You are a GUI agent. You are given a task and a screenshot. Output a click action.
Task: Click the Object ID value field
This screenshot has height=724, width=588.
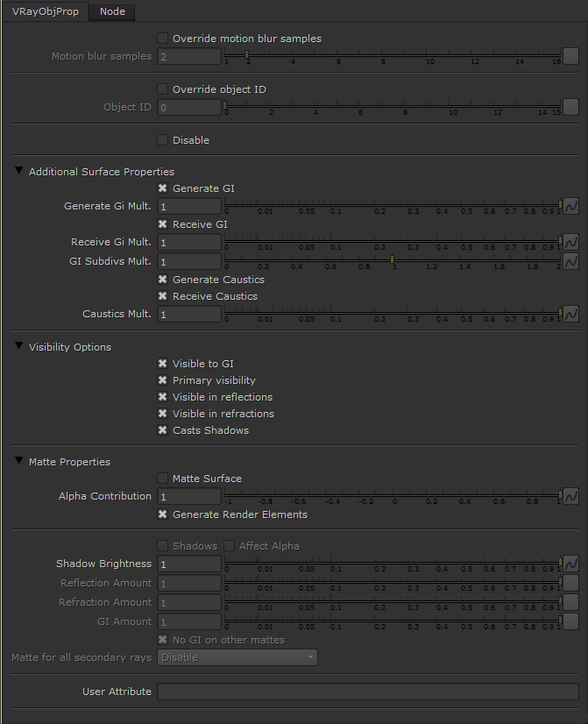click(x=189, y=107)
